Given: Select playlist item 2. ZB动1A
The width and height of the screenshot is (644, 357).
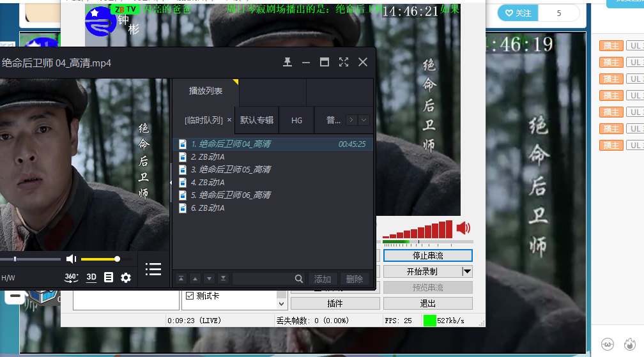Looking at the screenshot, I should pos(273,156).
